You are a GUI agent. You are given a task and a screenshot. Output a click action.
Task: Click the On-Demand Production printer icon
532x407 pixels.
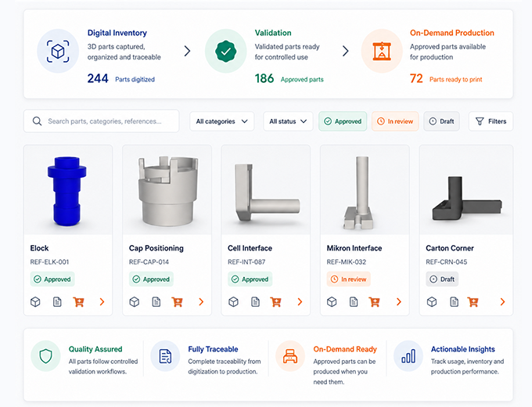click(382, 51)
